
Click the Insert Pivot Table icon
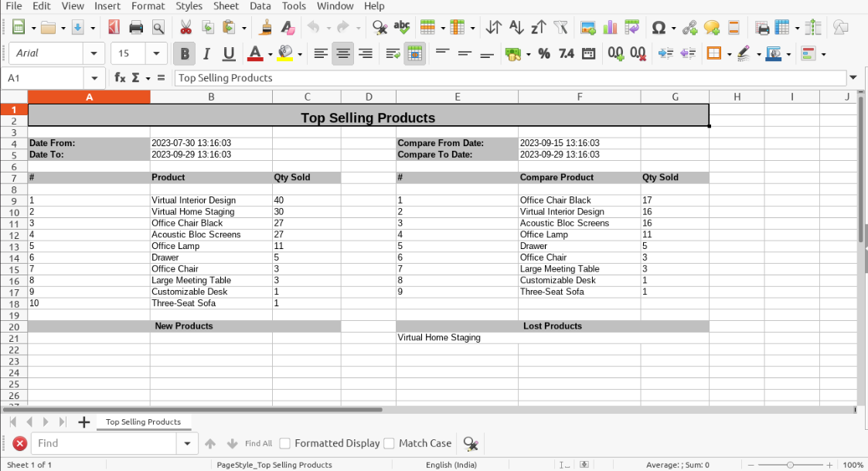(x=631, y=27)
